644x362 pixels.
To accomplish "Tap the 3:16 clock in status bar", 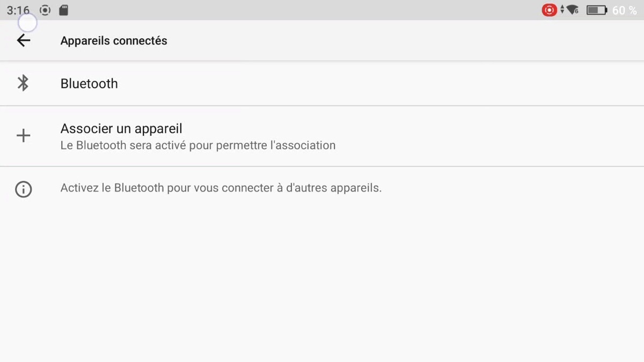I will click(x=18, y=10).
